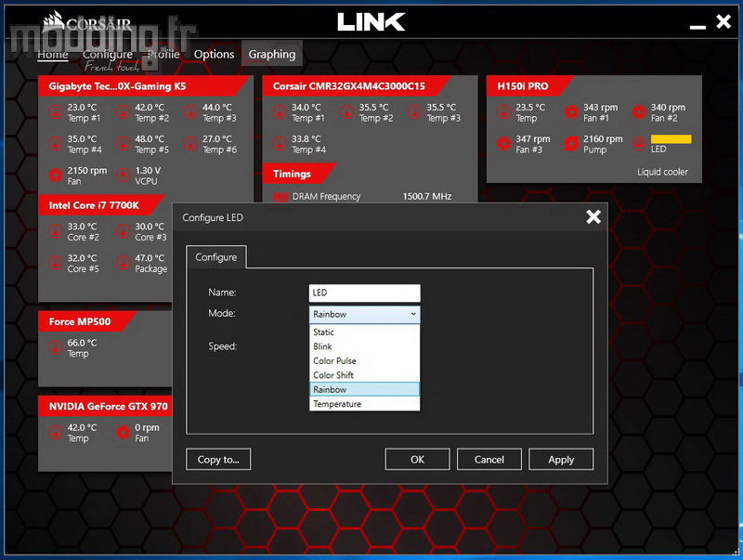Click the DRAM Frequency icon
Viewport: 743px width, 560px height.
pyautogui.click(x=280, y=197)
